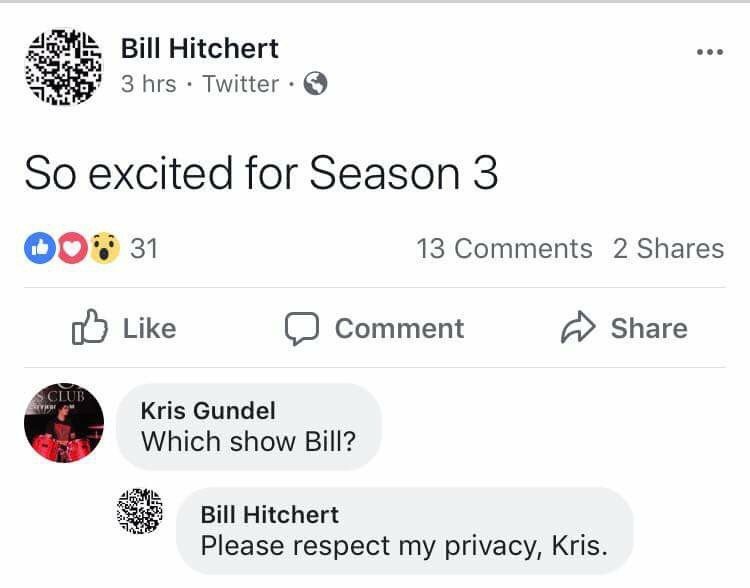The image size is (750, 588).
Task: Click Bill Hitchert's post author avatar
Action: pos(63,67)
